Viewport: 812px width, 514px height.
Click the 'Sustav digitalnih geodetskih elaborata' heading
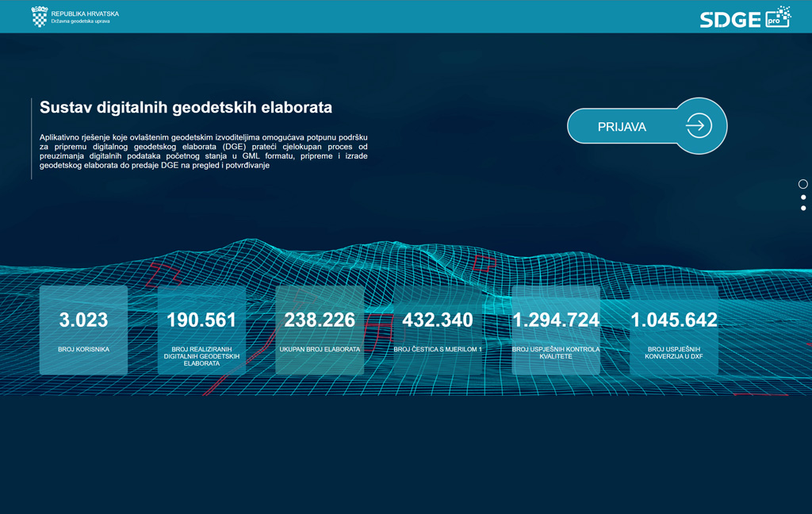click(x=186, y=107)
